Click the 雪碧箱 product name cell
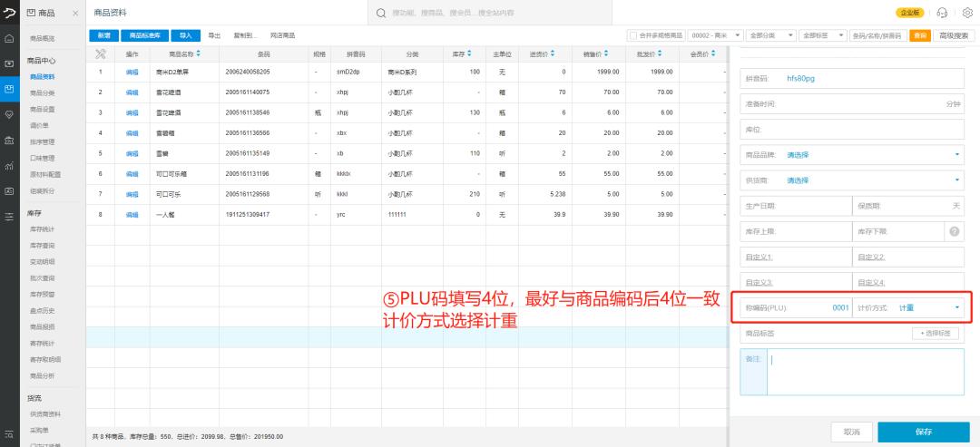The height and width of the screenshot is (447, 980). [x=184, y=133]
